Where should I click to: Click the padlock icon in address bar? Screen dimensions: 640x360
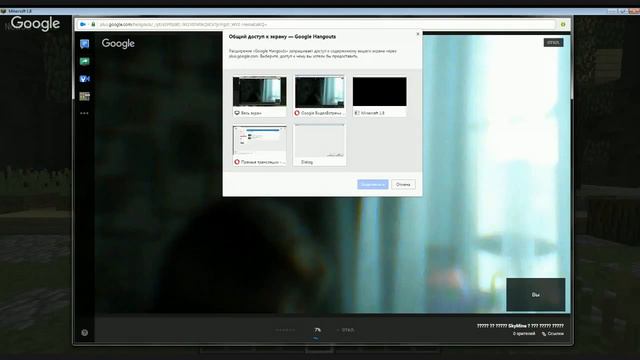[x=93, y=24]
